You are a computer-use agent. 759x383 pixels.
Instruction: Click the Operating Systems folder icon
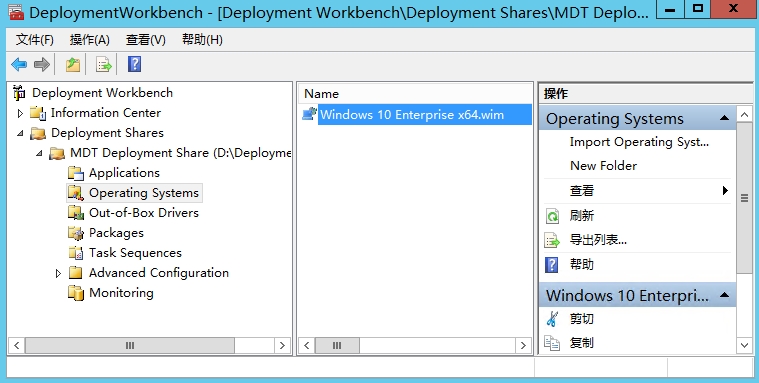coord(76,193)
